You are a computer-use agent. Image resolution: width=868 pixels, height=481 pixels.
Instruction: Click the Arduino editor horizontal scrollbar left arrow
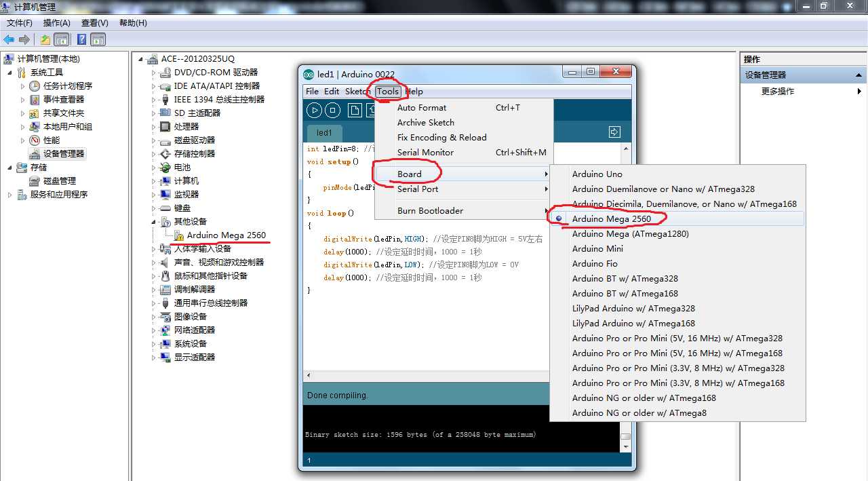[309, 375]
